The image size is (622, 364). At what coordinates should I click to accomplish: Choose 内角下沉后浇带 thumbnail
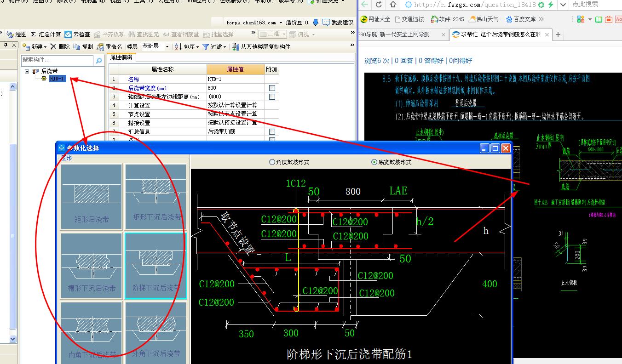tap(92, 332)
